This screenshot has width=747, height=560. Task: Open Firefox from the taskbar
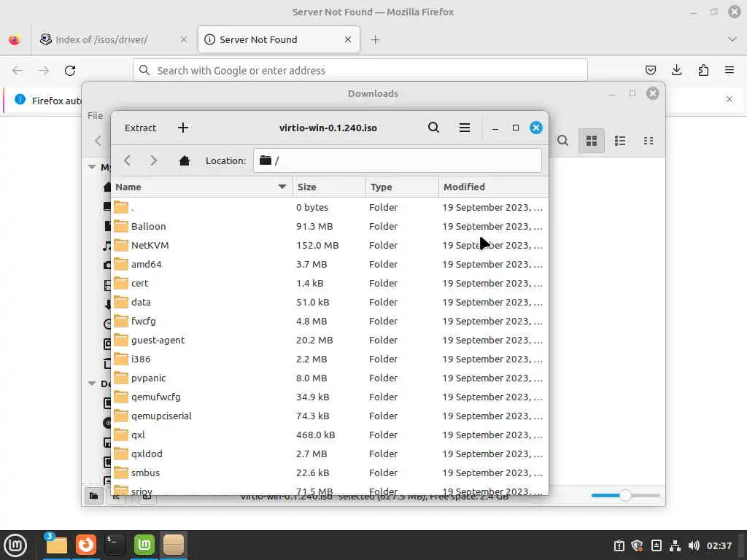tap(86, 545)
